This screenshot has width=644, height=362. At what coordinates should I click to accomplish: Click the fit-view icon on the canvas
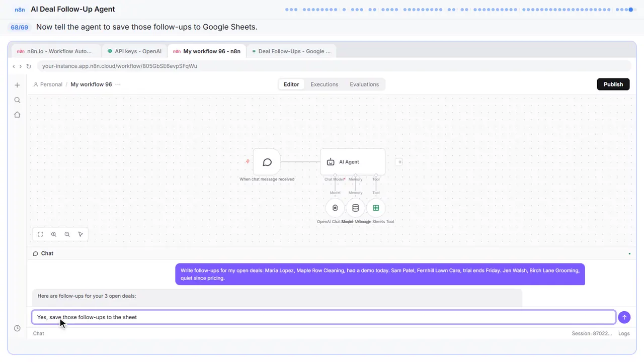click(40, 234)
